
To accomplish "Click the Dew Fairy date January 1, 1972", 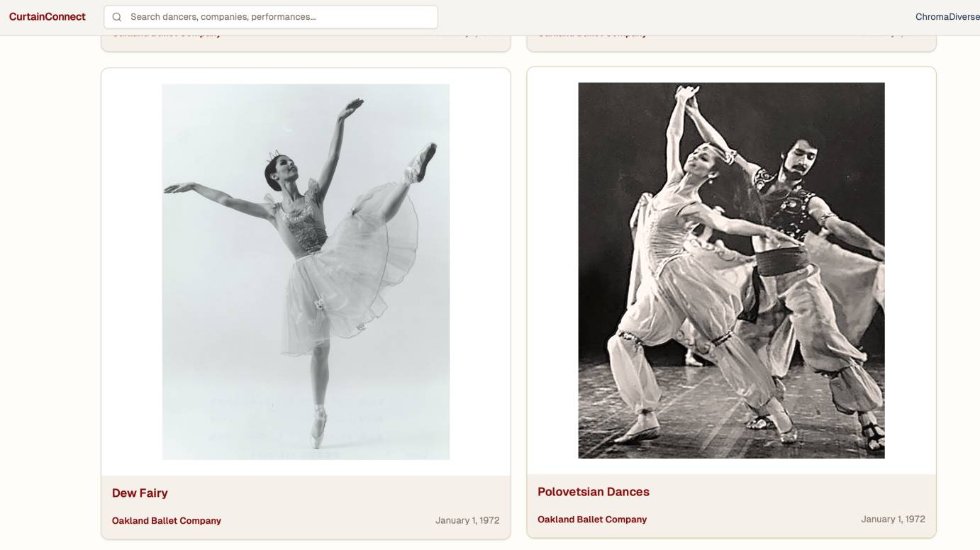I will [x=467, y=521].
